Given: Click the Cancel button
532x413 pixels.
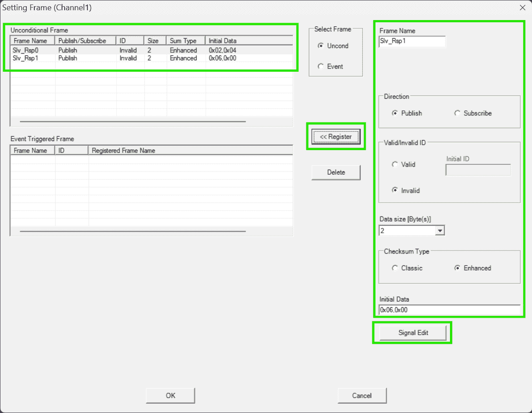Looking at the screenshot, I should tap(362, 395).
